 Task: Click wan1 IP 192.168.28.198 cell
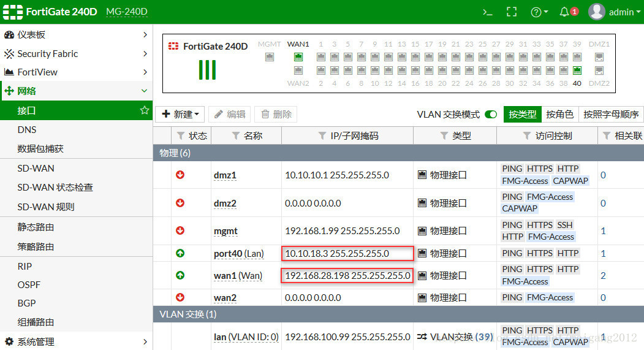point(347,276)
